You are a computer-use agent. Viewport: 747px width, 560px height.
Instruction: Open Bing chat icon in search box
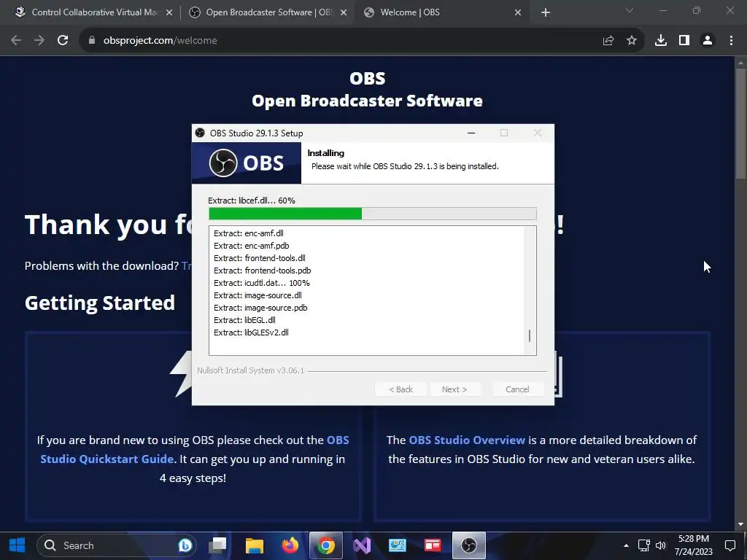(185, 545)
